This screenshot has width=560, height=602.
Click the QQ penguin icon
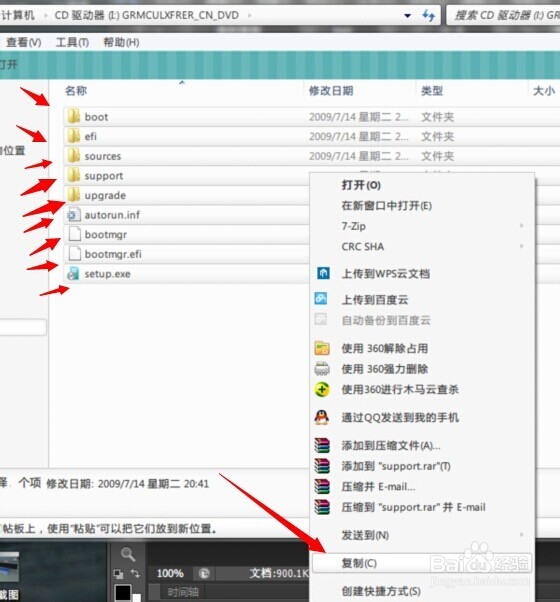(322, 417)
